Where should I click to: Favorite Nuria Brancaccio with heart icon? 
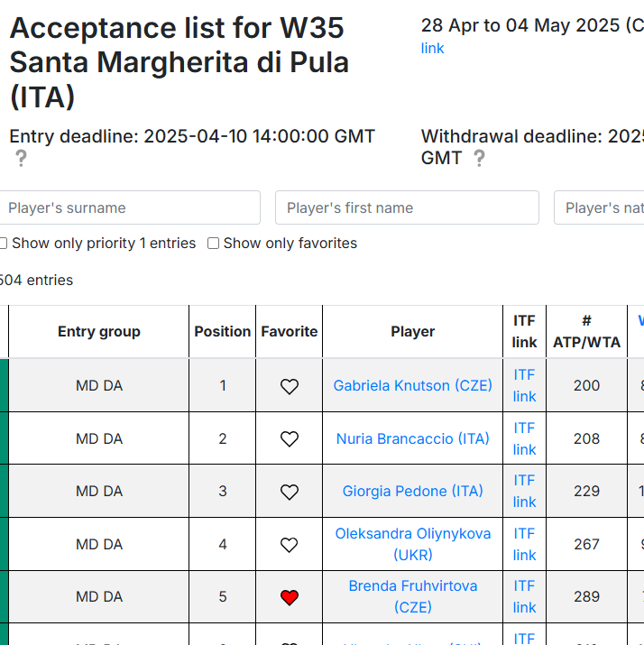point(290,439)
